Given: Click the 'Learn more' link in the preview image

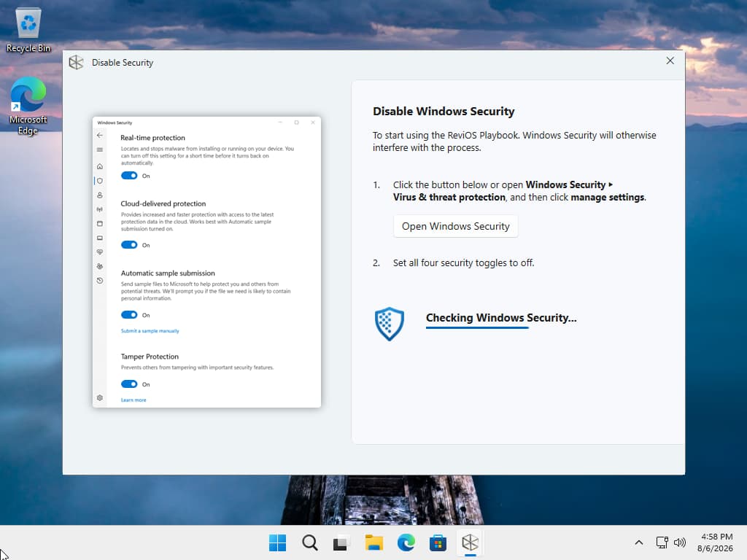Looking at the screenshot, I should [133, 400].
